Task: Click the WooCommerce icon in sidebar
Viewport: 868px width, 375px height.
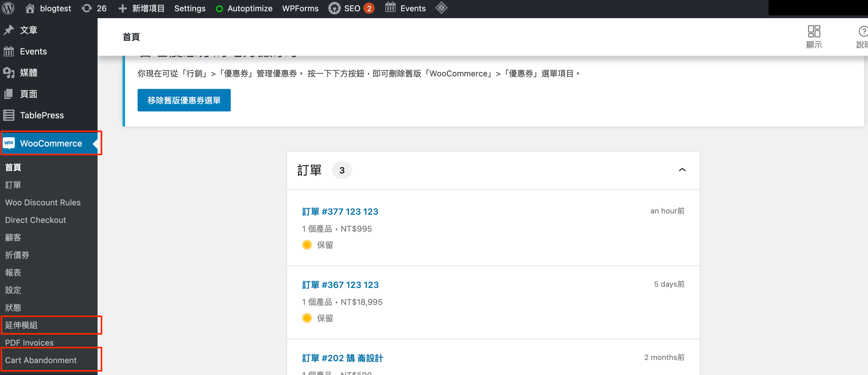Action: click(9, 143)
